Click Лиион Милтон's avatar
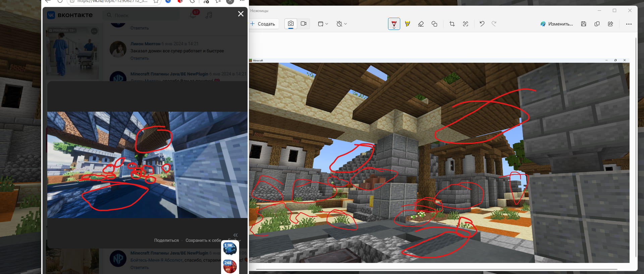Viewport: 644px width, 274px height. (x=118, y=49)
